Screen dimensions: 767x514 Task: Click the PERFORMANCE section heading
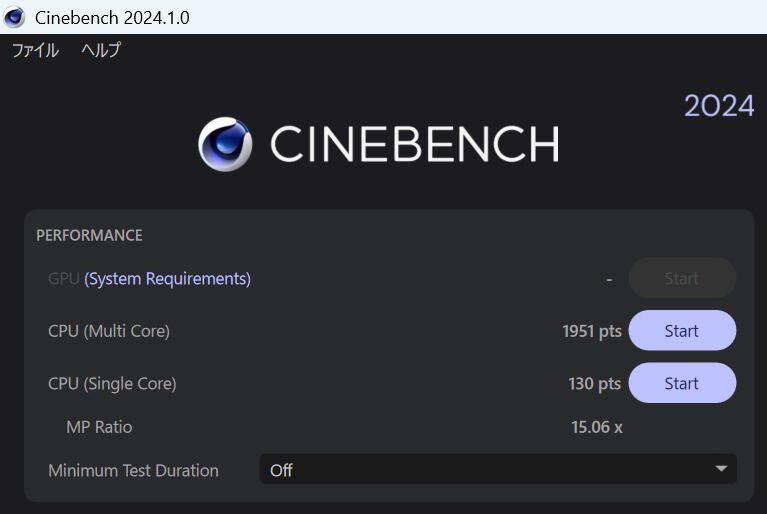[x=90, y=235]
